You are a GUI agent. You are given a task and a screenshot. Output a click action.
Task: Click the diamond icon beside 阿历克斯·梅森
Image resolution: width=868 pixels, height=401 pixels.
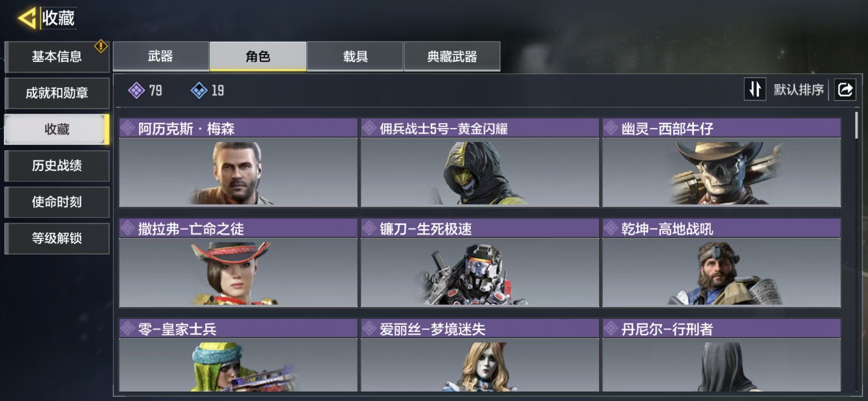point(128,128)
